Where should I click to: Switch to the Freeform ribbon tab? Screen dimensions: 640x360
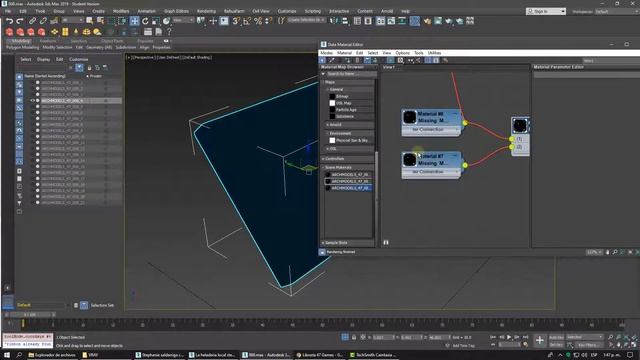coord(48,41)
